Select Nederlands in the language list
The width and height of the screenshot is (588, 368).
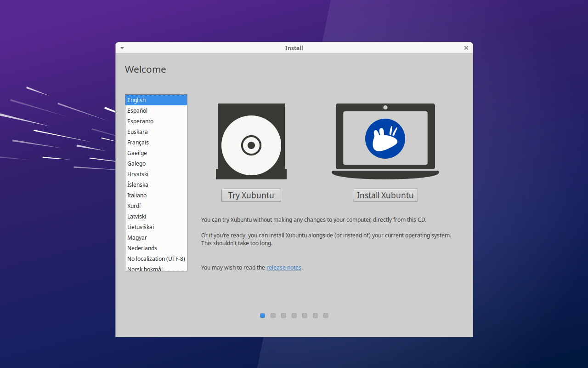pos(156,248)
